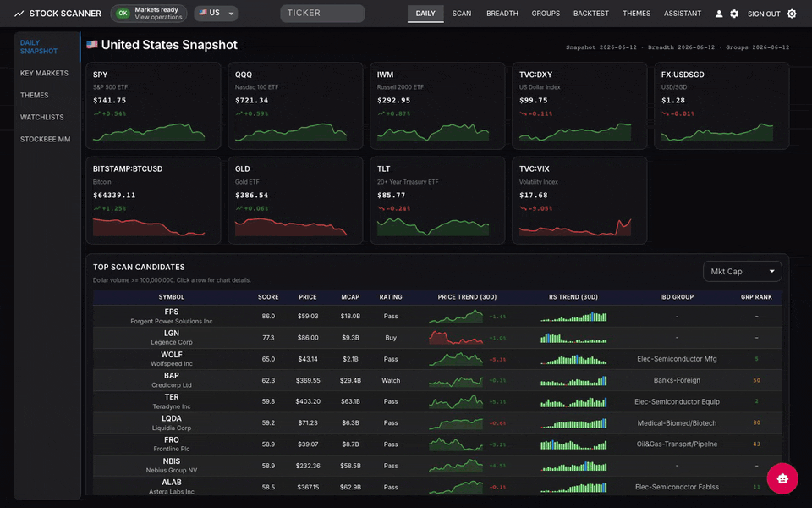Select the FPS Forgent Power Solutions row

(437, 316)
